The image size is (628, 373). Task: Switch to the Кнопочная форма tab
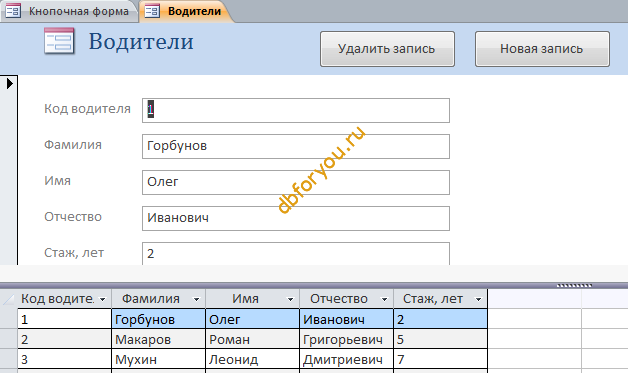tap(69, 11)
